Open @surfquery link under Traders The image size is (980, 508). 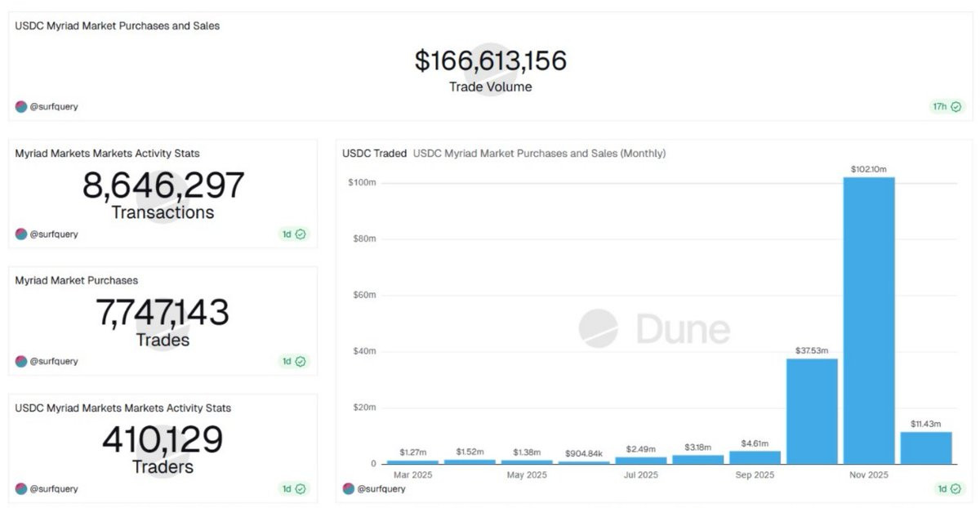click(x=54, y=488)
